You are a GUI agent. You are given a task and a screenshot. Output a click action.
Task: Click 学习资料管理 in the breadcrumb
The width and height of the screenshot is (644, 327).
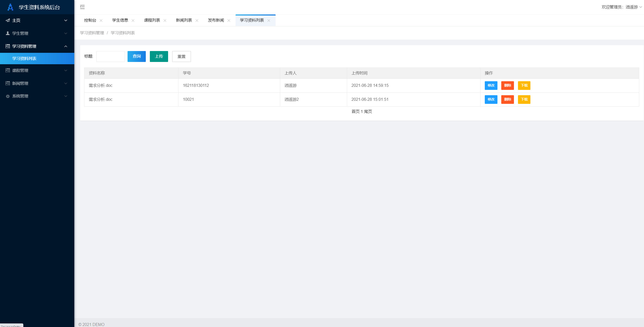(92, 33)
